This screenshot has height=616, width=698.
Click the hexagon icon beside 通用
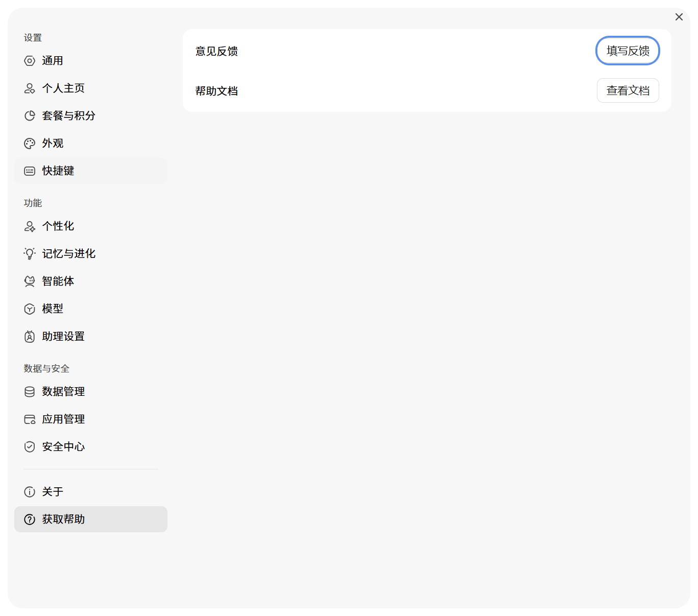coord(30,61)
